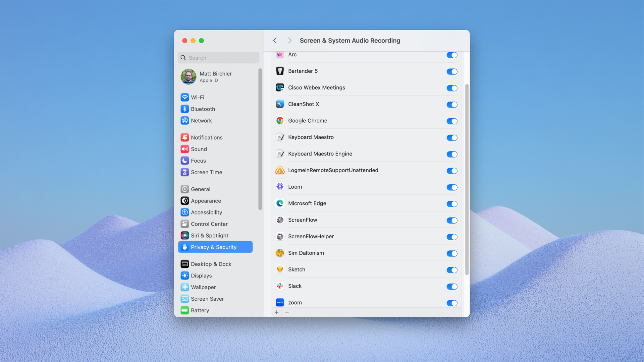Click the forward chevron navigation button
This screenshot has height=362, width=644.
click(289, 41)
